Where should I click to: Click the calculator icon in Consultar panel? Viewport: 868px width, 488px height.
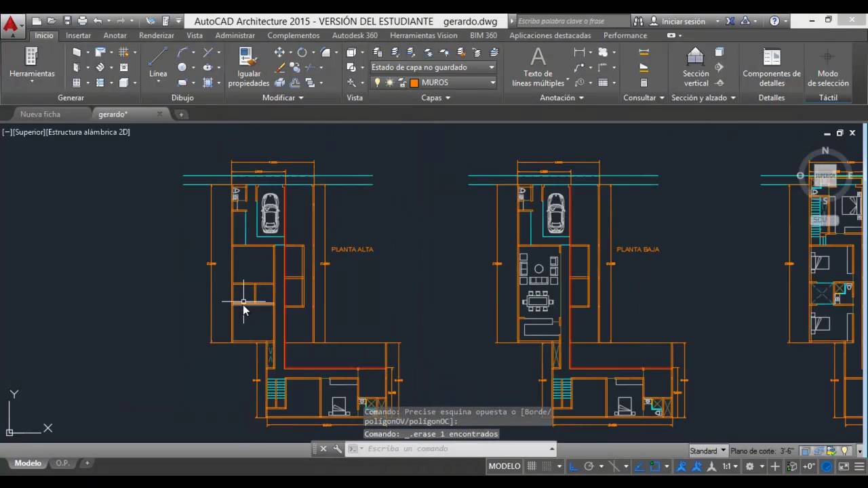click(644, 83)
